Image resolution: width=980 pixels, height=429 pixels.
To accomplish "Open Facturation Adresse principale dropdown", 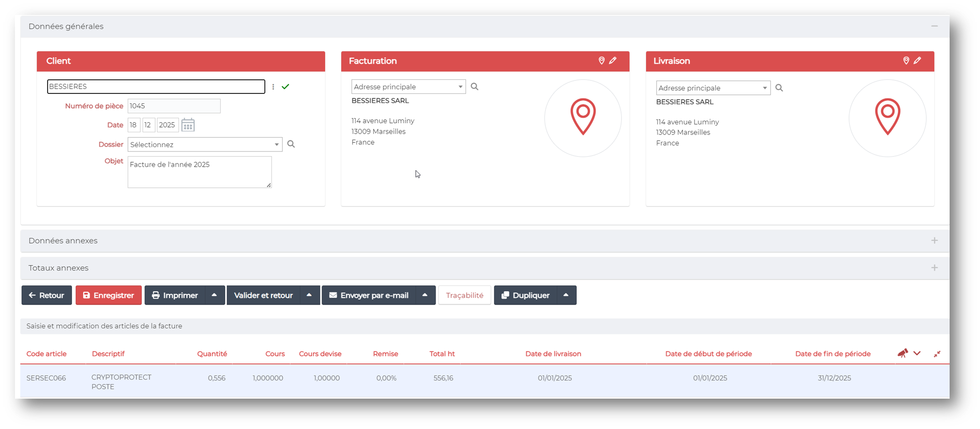I will (408, 86).
